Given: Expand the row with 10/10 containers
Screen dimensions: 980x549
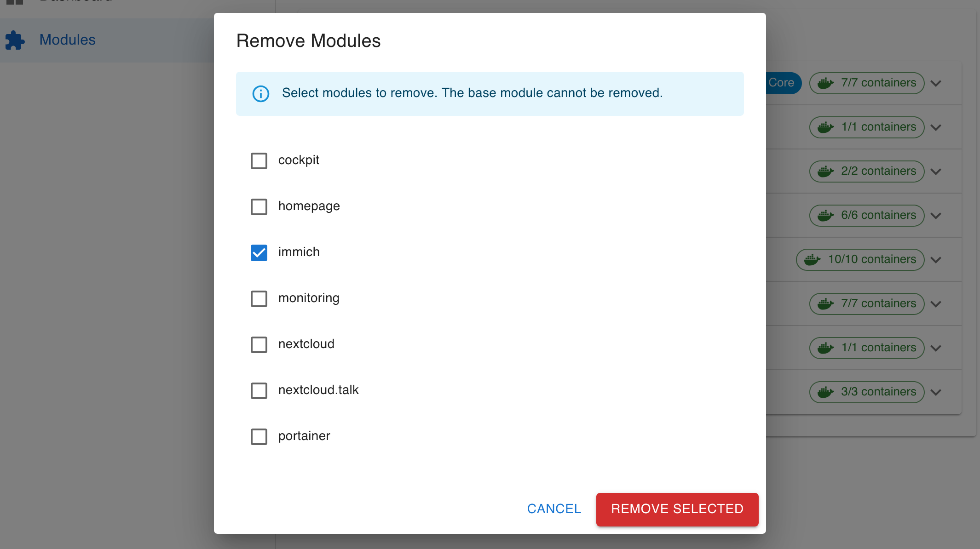Looking at the screenshot, I should click(935, 260).
